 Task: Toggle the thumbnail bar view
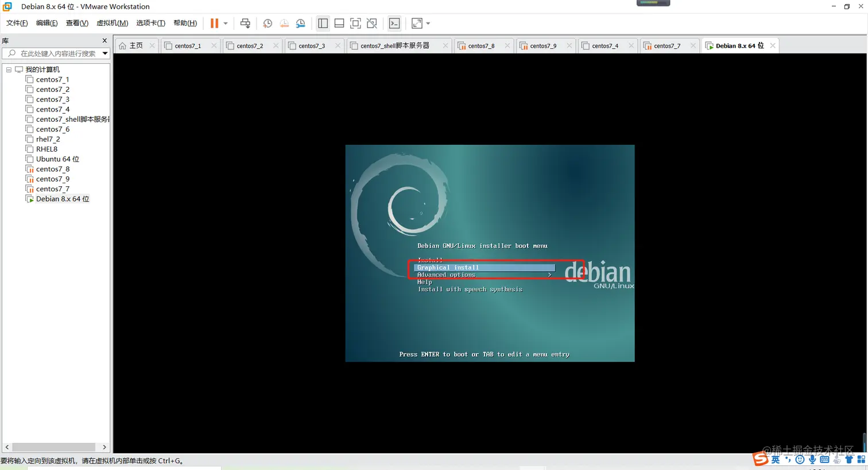tap(339, 23)
